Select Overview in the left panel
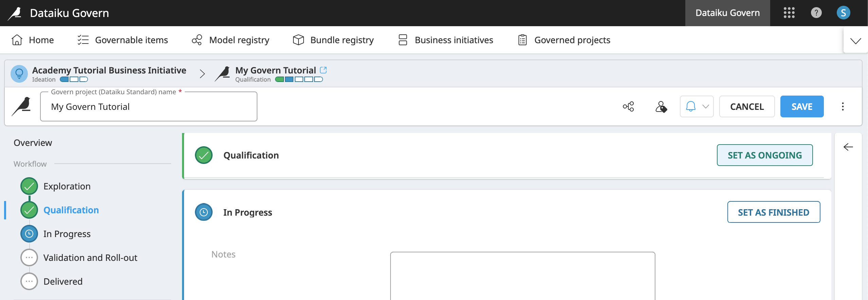 click(33, 143)
